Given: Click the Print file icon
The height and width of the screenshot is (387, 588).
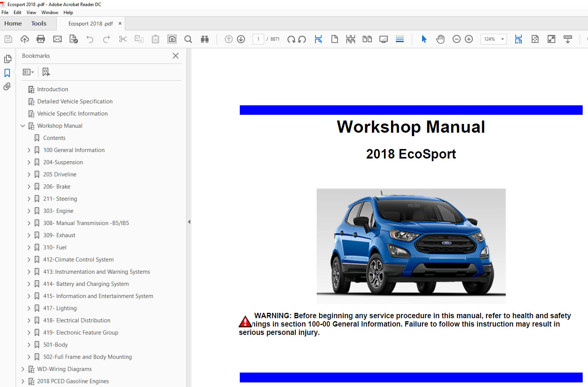Looking at the screenshot, I should pos(41,39).
